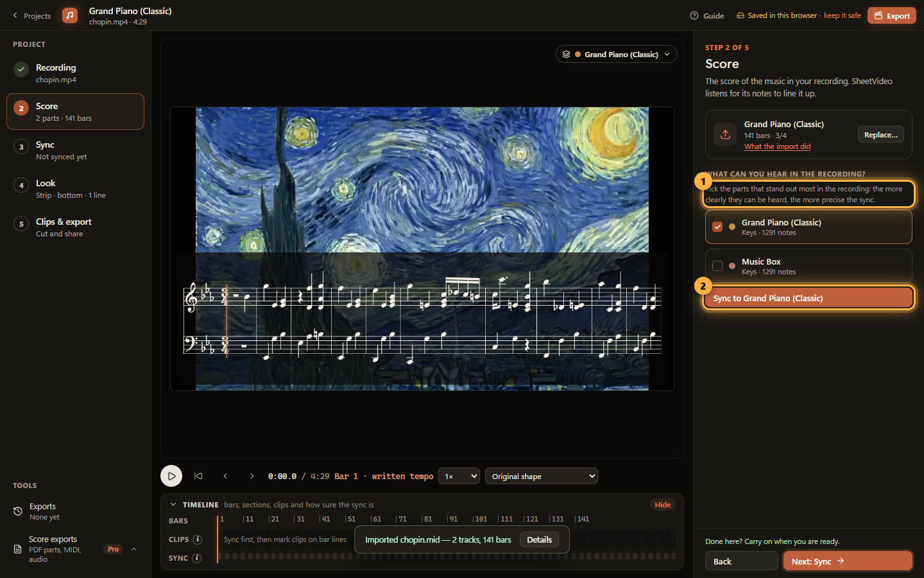The width and height of the screenshot is (924, 578).
Task: Click the Sync info icon
Action: [197, 558]
